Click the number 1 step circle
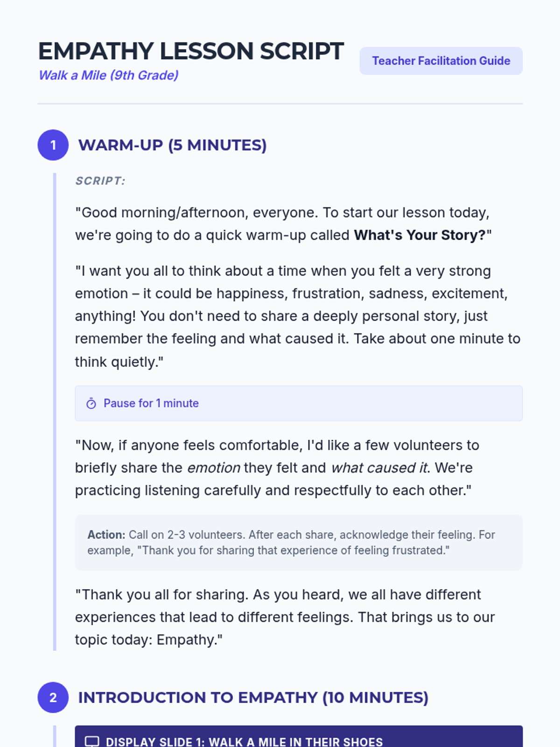This screenshot has height=747, width=560. click(53, 145)
